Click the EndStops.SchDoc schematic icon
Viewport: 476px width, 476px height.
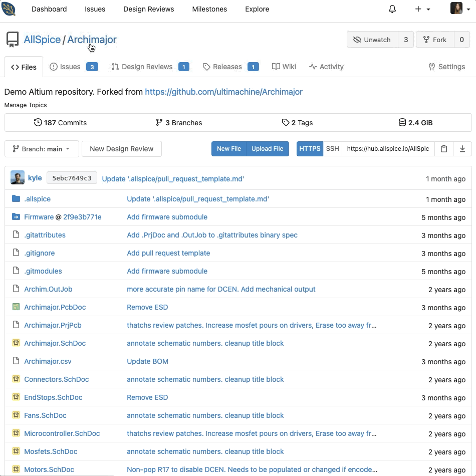coord(16,397)
